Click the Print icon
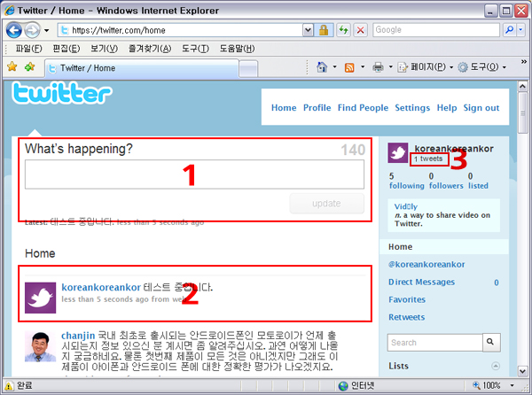This screenshot has width=532, height=395. (378, 67)
